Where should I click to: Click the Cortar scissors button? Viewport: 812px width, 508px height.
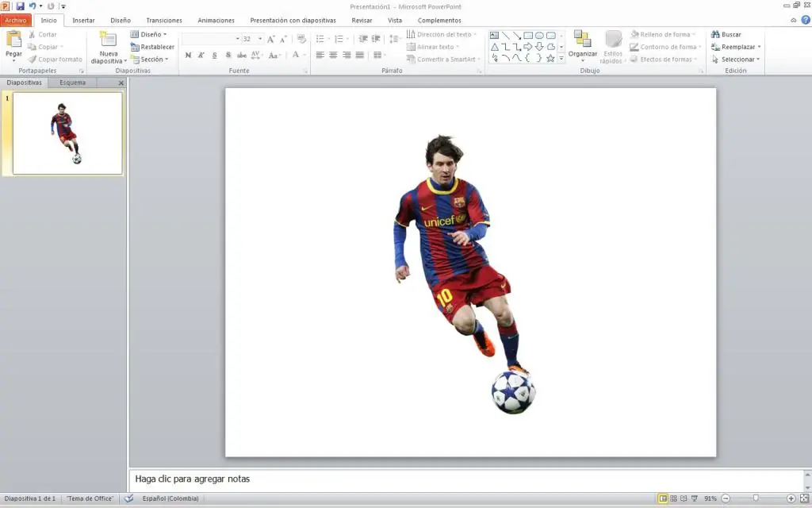(x=43, y=34)
